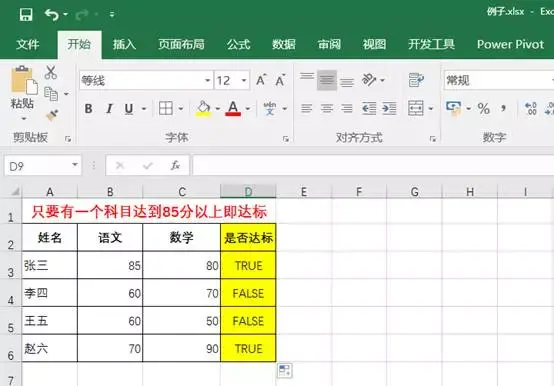Open the font color dropdown arrow

(x=248, y=108)
